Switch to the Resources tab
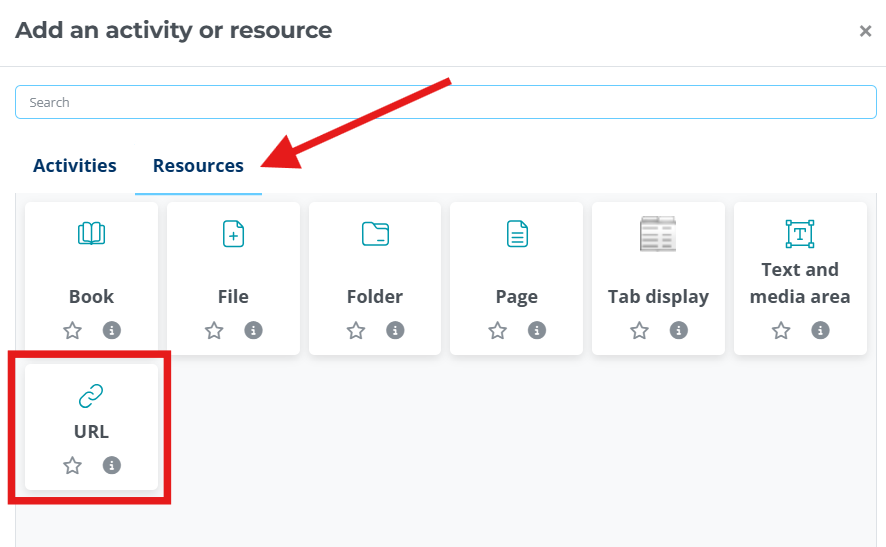Viewport: 886px width, 547px height. tap(198, 166)
